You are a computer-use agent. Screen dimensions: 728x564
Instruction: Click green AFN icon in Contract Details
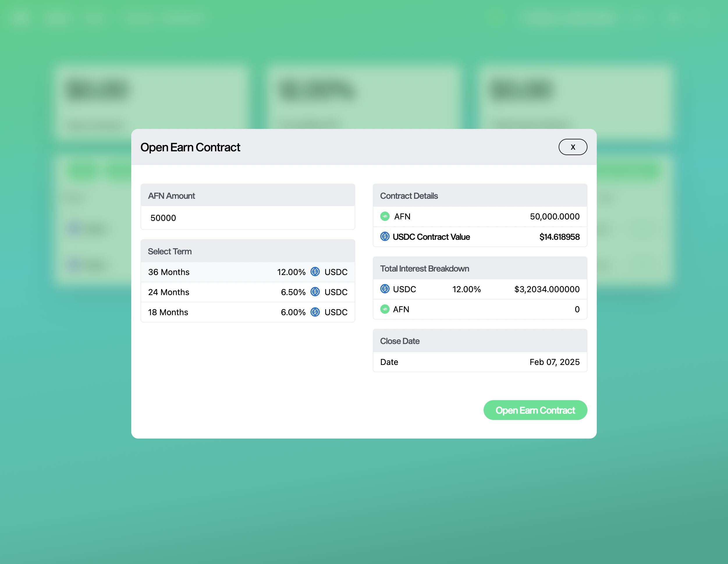click(x=385, y=216)
